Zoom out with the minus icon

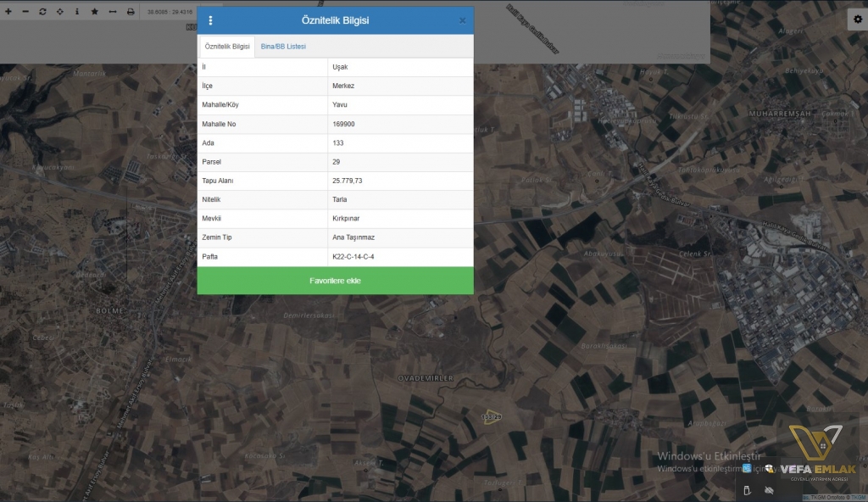coord(25,12)
